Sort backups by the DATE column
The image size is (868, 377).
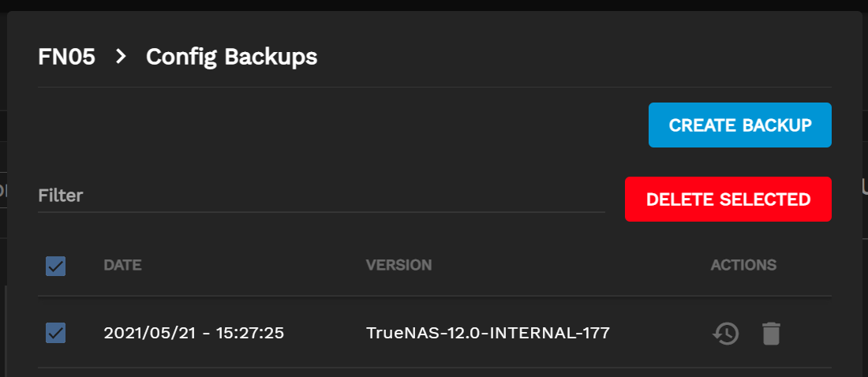[122, 265]
